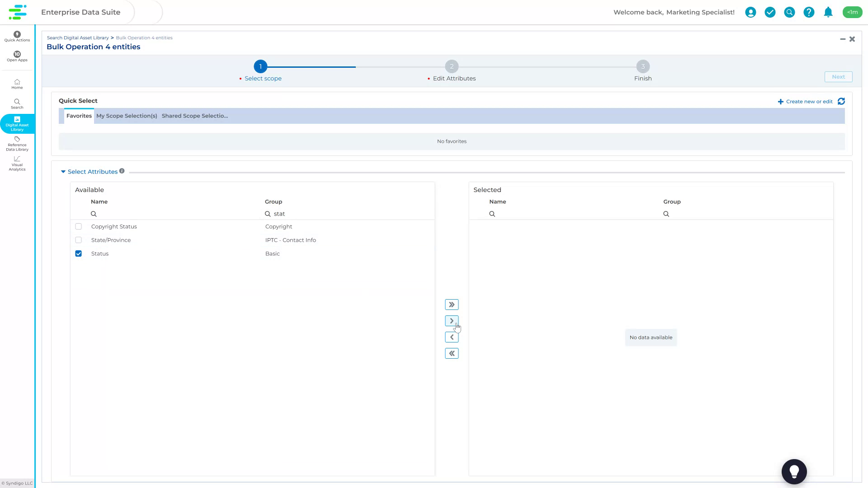This screenshot has width=868, height=488.
Task: Check the State/Province checkbox
Action: [78, 240]
